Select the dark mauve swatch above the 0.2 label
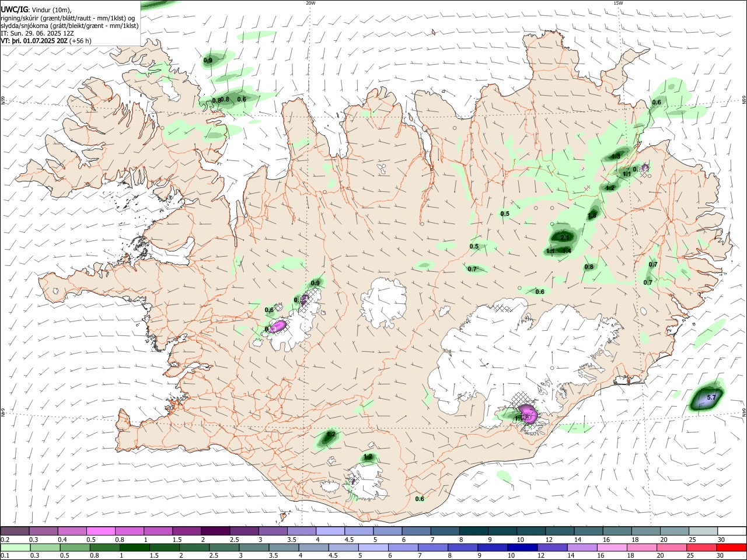This screenshot has height=560, width=747. 15,531
